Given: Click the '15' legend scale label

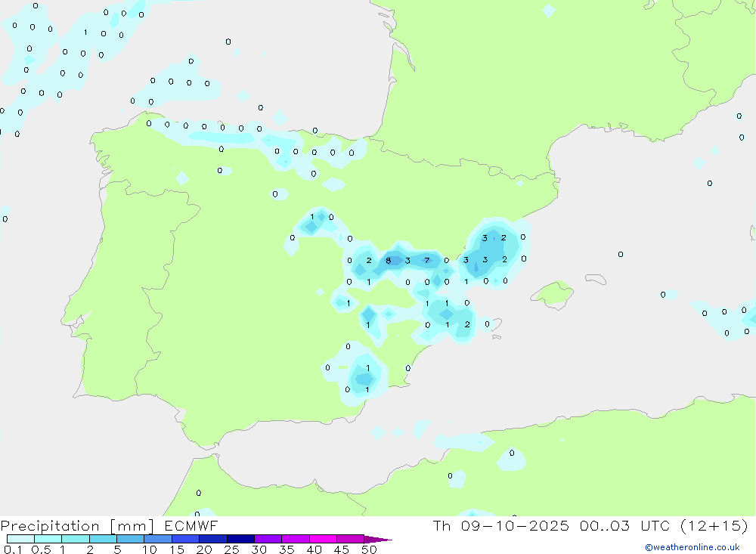Looking at the screenshot, I should (x=177, y=549).
